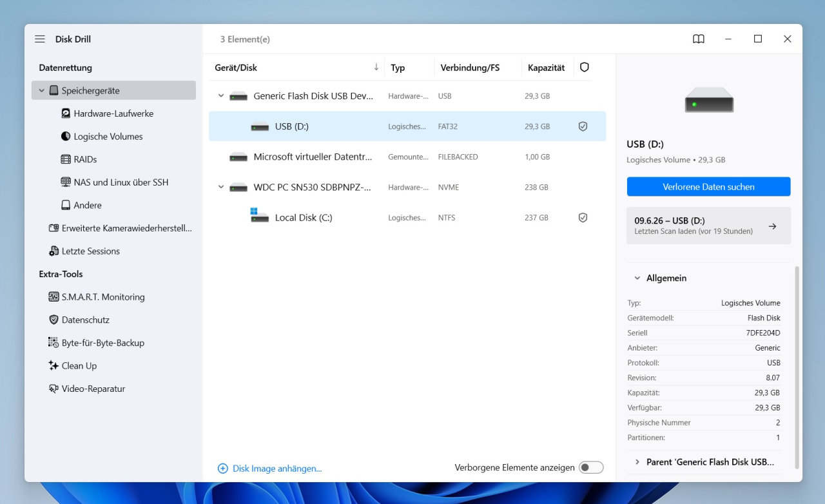The image size is (825, 504).
Task: Click the Video-Reparatur icon
Action: tap(54, 389)
